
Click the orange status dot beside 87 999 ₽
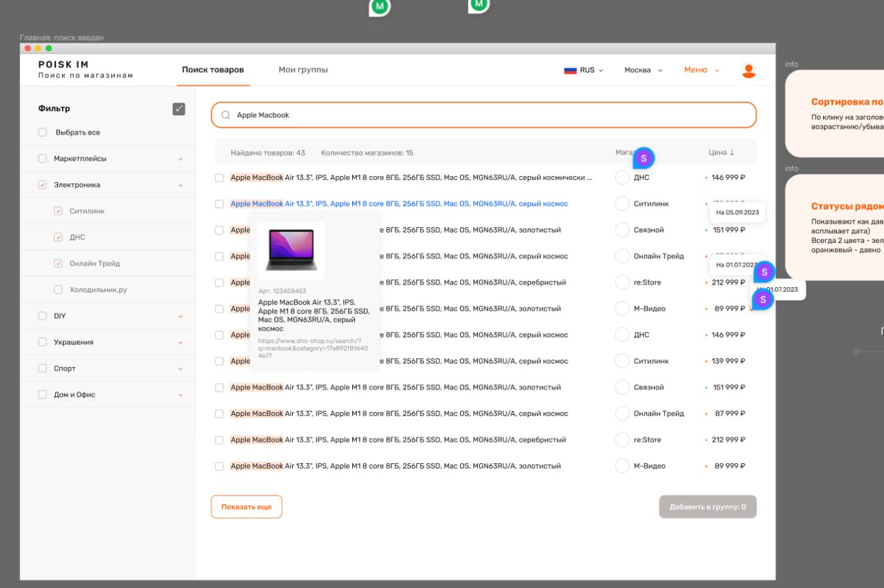[706, 413]
